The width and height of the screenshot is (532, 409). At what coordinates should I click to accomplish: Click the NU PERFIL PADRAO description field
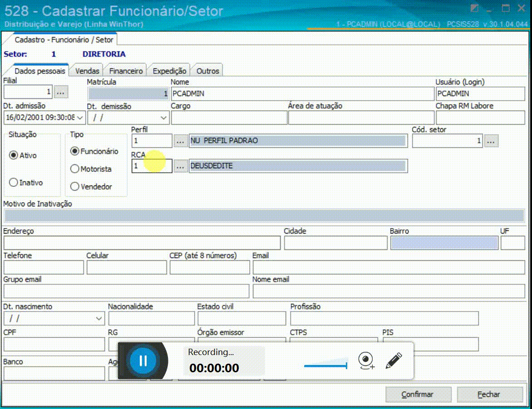pos(298,141)
